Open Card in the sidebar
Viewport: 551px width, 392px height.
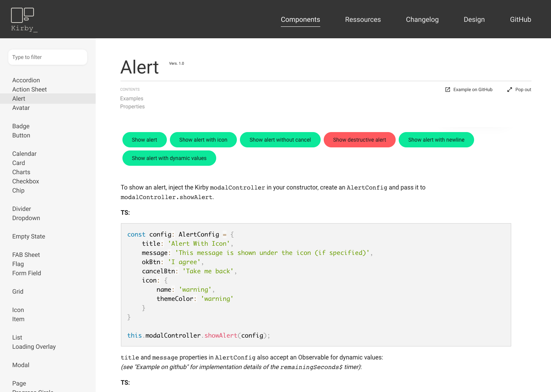tap(19, 163)
